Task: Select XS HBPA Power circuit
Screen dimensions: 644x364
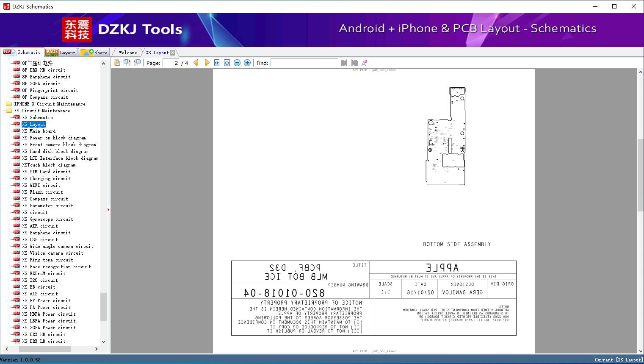Action: (49, 314)
